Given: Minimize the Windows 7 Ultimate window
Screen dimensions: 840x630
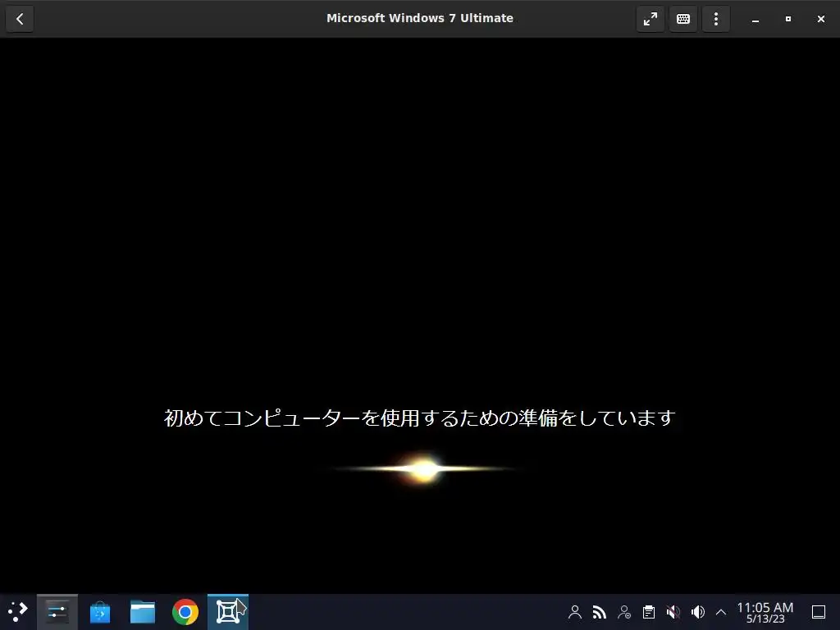Looking at the screenshot, I should 756,19.
